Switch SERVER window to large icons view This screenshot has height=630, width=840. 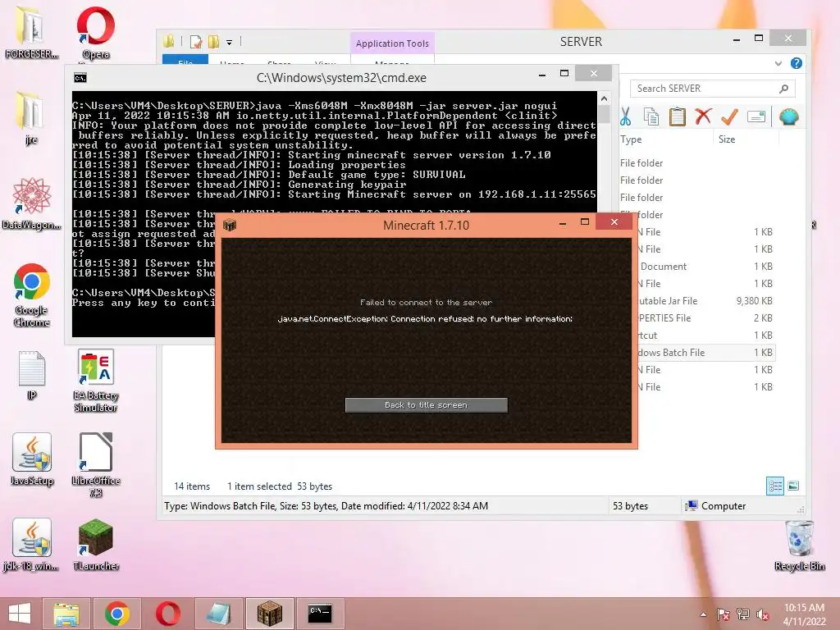pos(793,486)
